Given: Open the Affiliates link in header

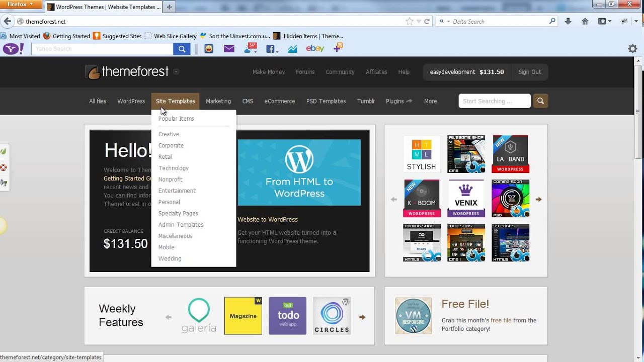Looking at the screenshot, I should pyautogui.click(x=376, y=72).
